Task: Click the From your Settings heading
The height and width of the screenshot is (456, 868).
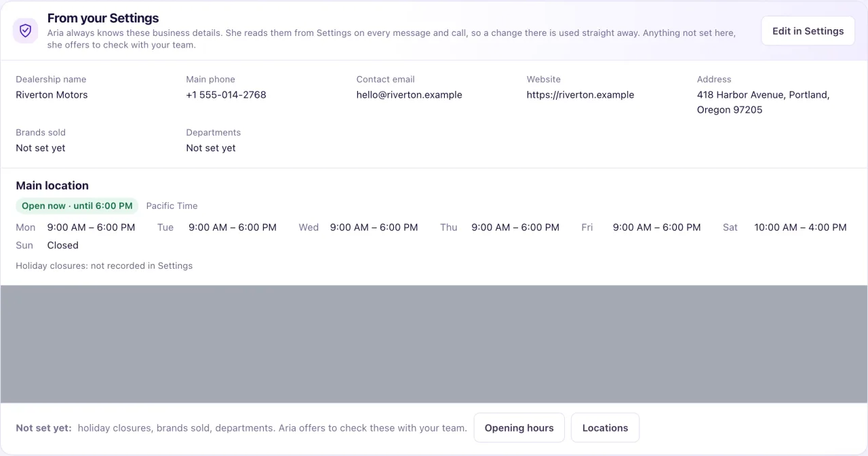Action: pyautogui.click(x=103, y=18)
